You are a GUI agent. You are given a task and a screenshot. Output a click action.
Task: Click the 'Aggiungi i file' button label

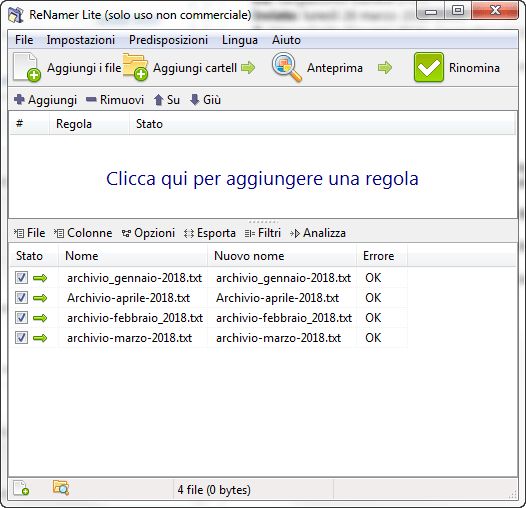84,68
